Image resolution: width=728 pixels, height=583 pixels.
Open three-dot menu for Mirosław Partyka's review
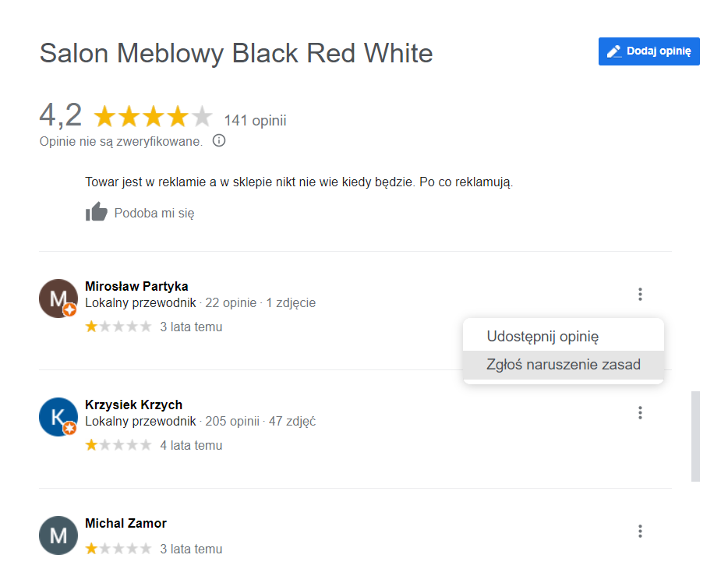tap(640, 295)
